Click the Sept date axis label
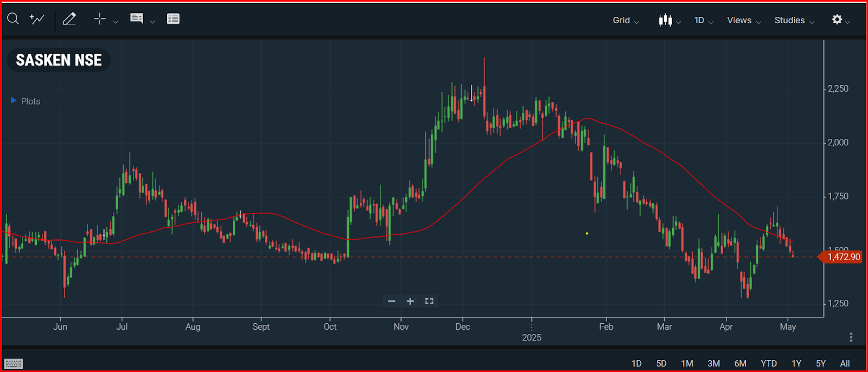 261,326
